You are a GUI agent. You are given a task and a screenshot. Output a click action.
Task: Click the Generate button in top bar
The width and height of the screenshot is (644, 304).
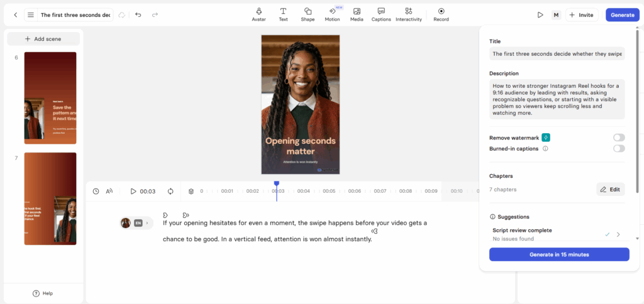[622, 15]
